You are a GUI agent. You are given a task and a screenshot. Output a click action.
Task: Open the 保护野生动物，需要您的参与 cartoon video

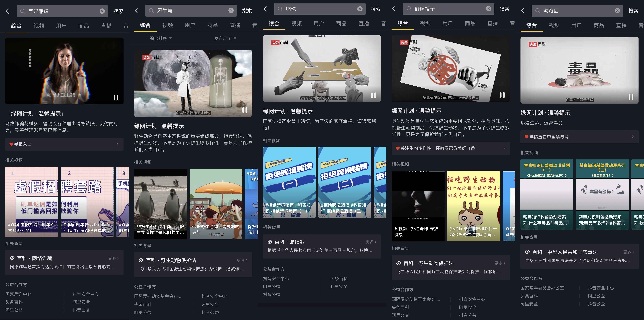[216, 204]
